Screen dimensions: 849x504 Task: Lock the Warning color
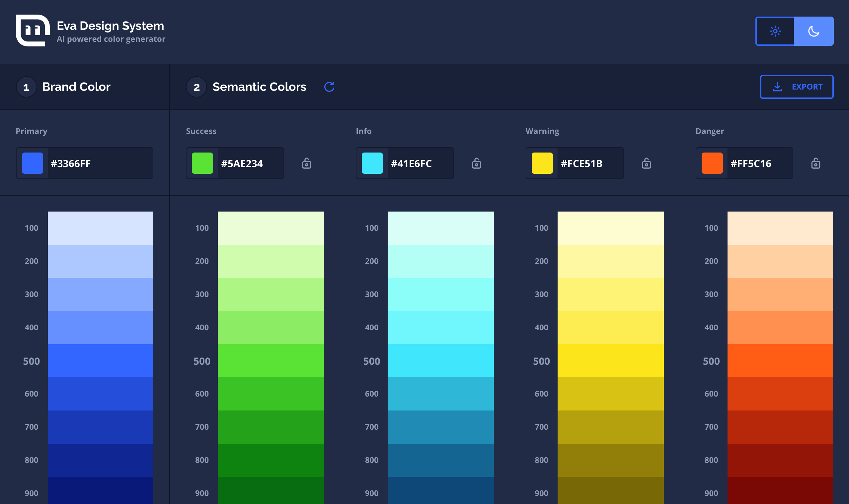[x=646, y=163]
